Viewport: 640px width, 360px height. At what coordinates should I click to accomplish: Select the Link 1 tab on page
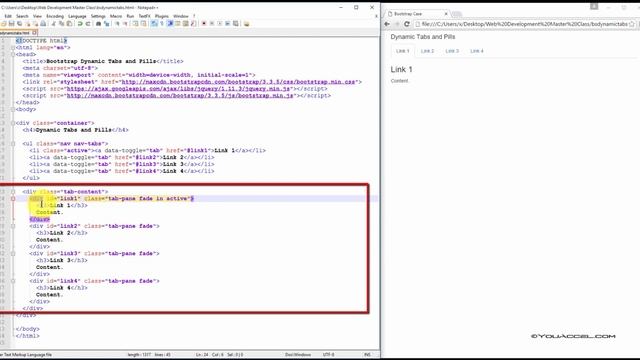(402, 51)
